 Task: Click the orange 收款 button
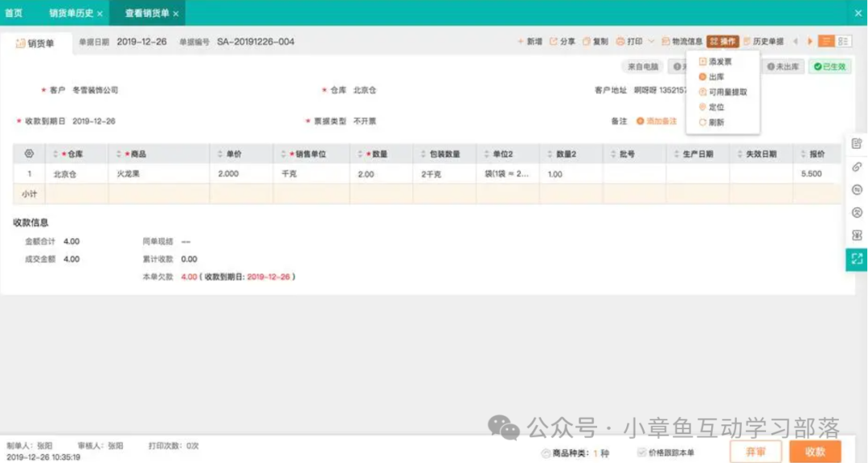pyautogui.click(x=815, y=452)
